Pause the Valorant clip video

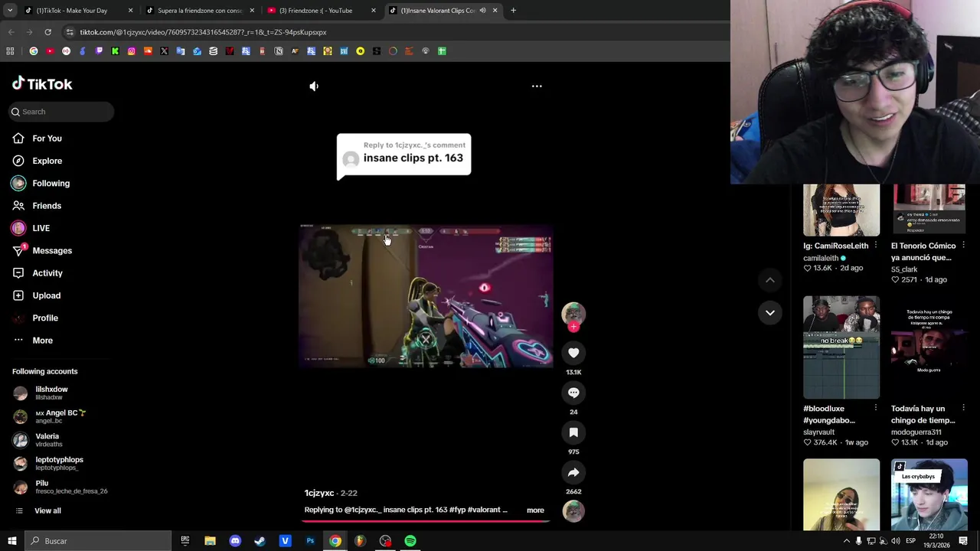click(426, 297)
